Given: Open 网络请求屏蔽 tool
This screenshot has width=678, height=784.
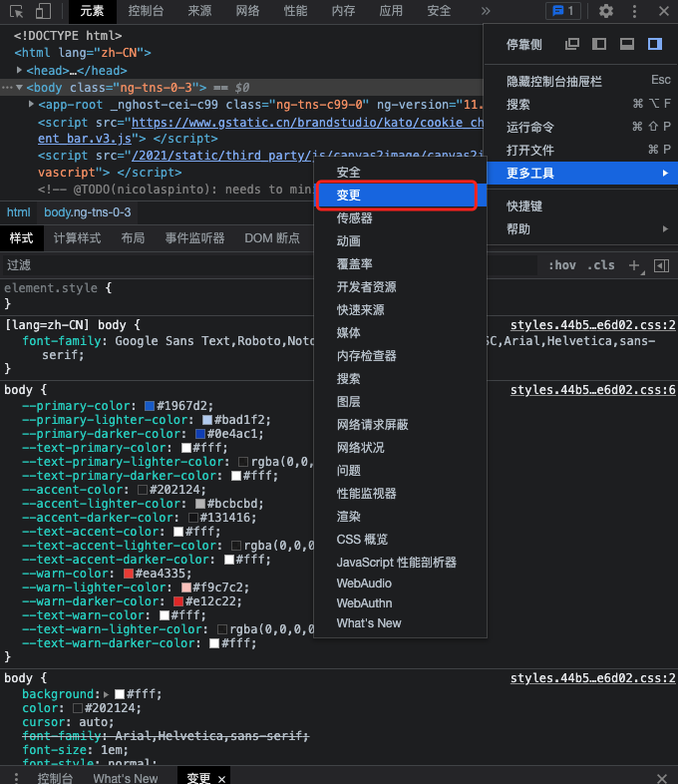Looking at the screenshot, I should pyautogui.click(x=400, y=425).
